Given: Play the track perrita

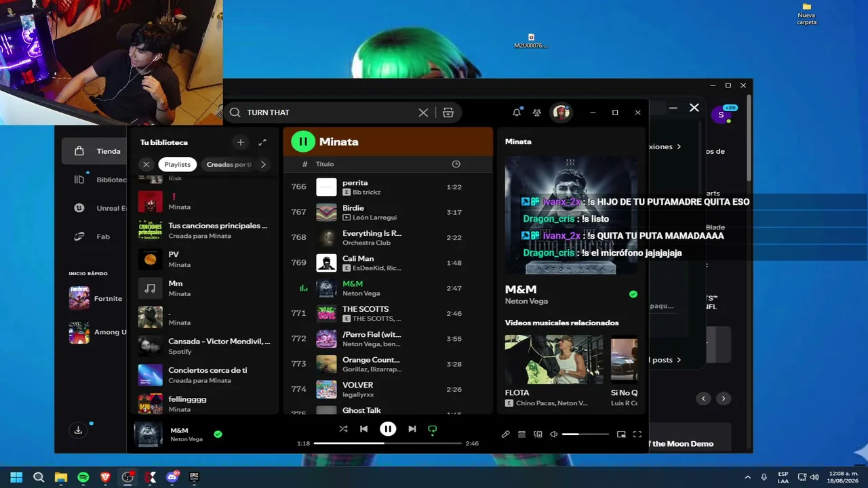Looking at the screenshot, I should [x=387, y=187].
